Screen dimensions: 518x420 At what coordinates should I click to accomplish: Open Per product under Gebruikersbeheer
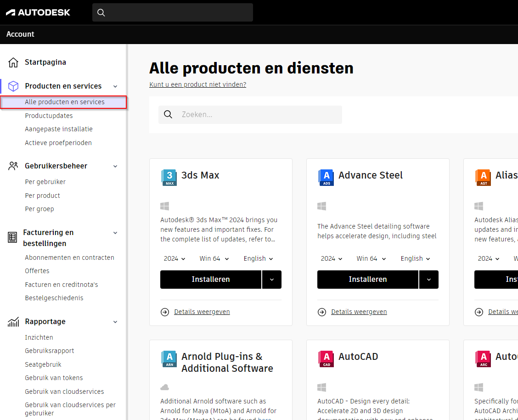coord(43,196)
